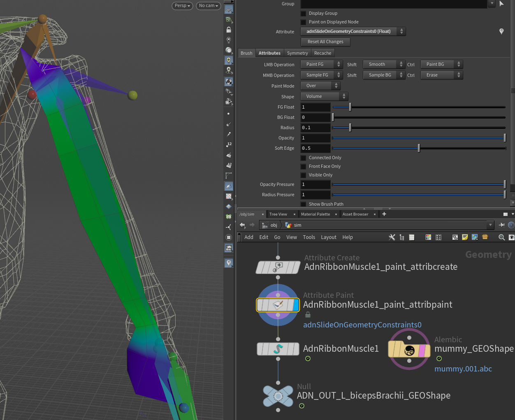Open the Persp viewport menu
The height and width of the screenshot is (420, 515).
coord(182,6)
